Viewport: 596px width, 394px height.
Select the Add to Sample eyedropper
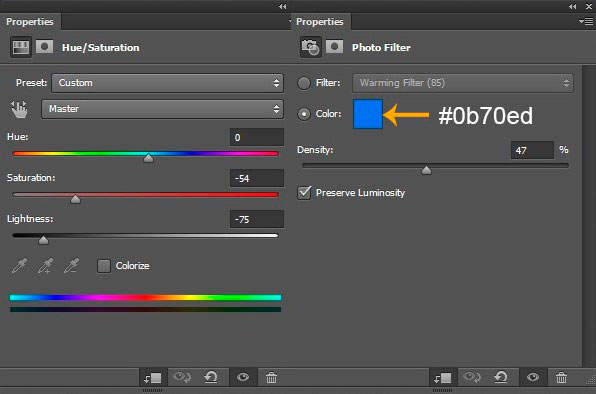tap(45, 266)
